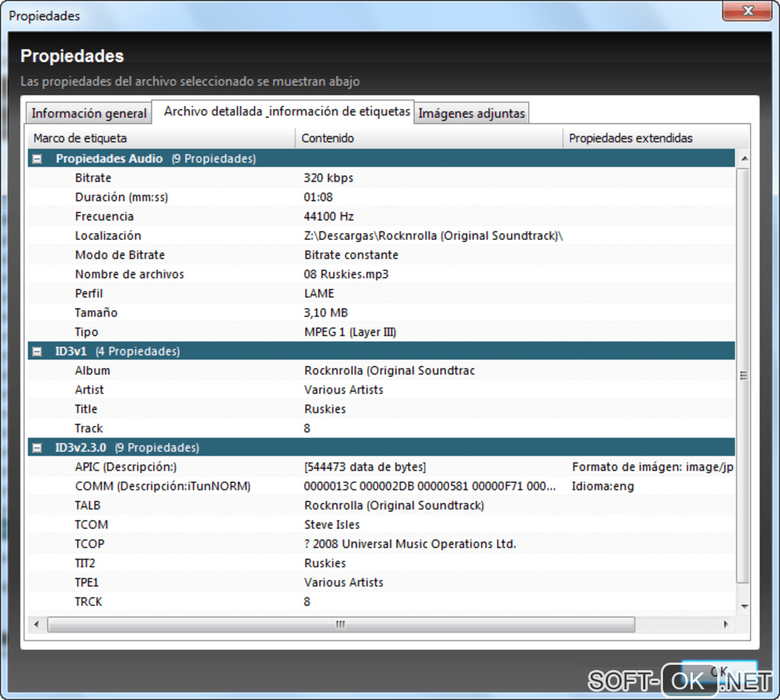The image size is (780, 700).
Task: Select the Duración (mm:ss) row
Action: click(x=381, y=197)
